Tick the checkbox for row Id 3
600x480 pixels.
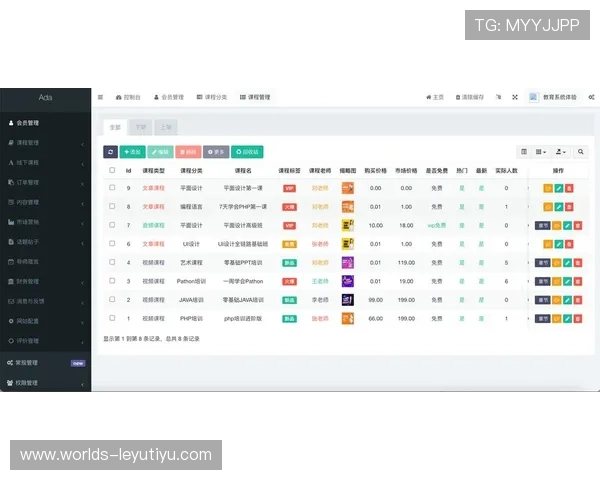tap(112, 281)
